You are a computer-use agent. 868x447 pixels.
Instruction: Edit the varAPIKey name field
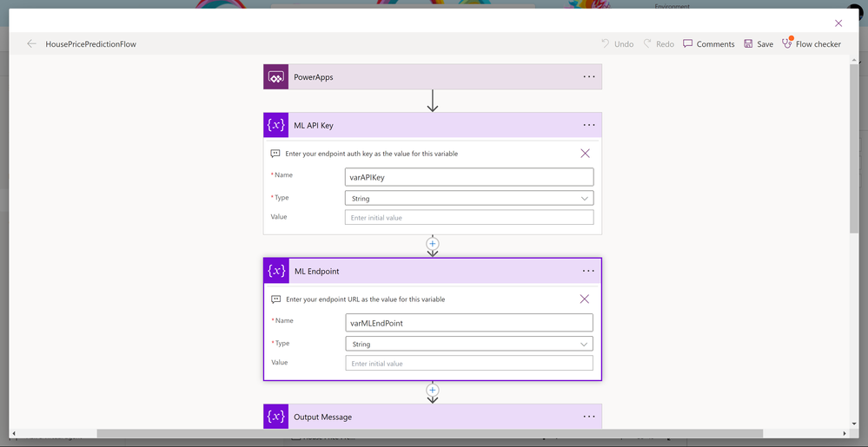469,177
